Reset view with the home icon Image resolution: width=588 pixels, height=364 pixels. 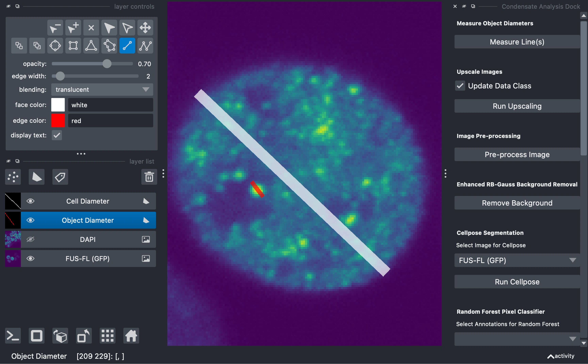pos(131,335)
